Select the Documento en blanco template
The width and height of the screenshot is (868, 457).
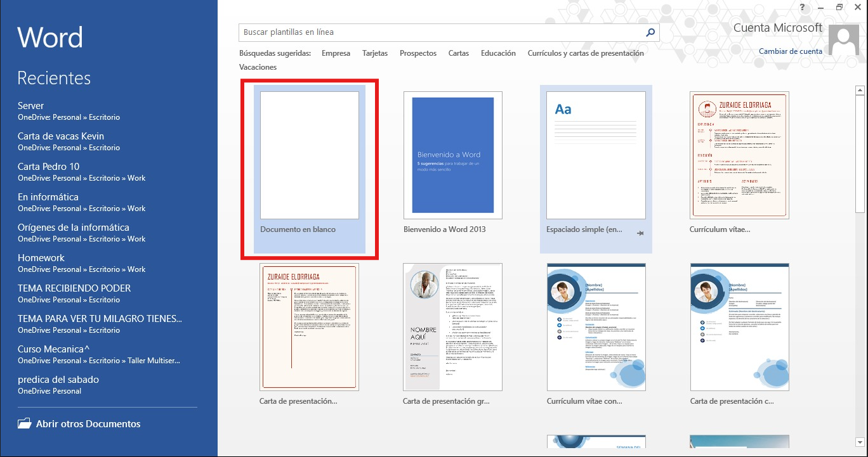(x=310, y=156)
